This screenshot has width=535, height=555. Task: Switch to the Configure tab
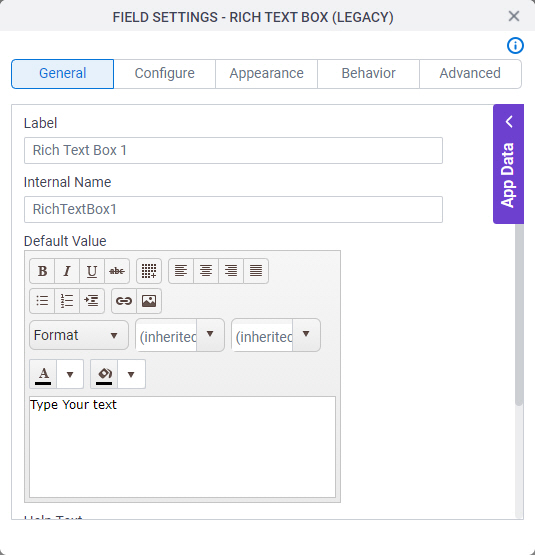click(x=165, y=74)
